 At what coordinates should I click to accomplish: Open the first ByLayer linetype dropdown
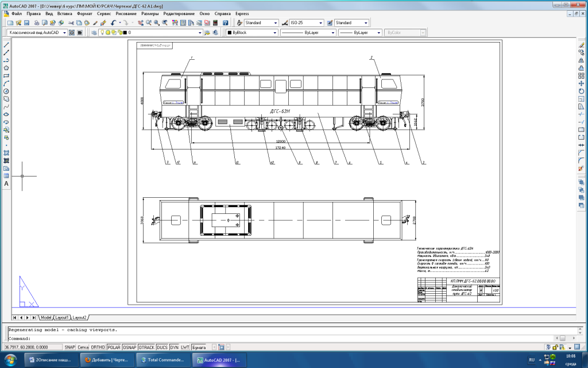pos(308,33)
